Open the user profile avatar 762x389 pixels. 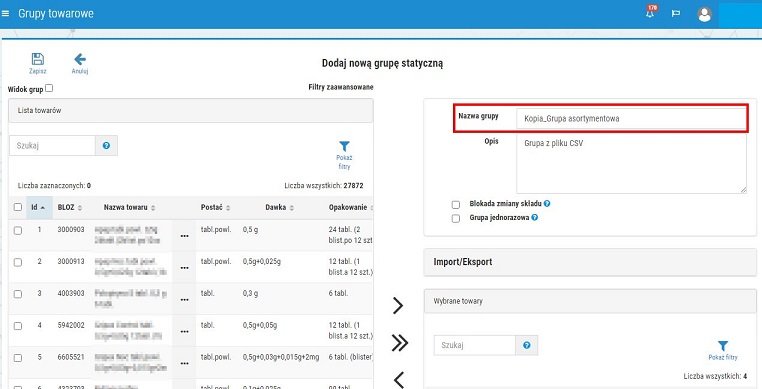[x=704, y=14]
